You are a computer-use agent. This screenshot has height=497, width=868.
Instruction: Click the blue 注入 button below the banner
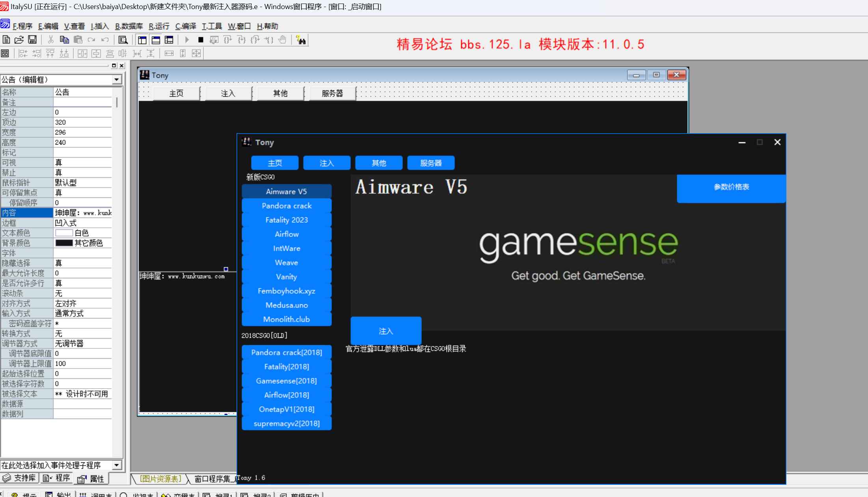pos(386,331)
